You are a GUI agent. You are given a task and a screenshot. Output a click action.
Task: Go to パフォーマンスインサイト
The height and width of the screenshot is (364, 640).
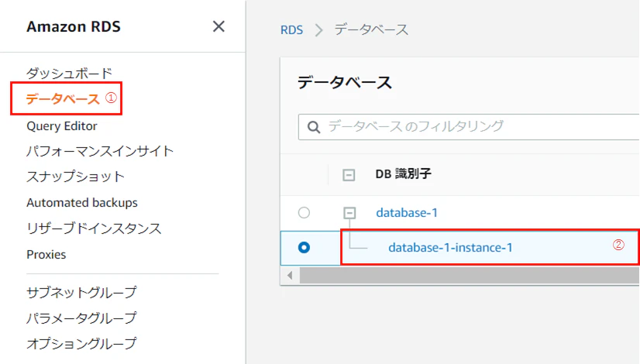[100, 151]
